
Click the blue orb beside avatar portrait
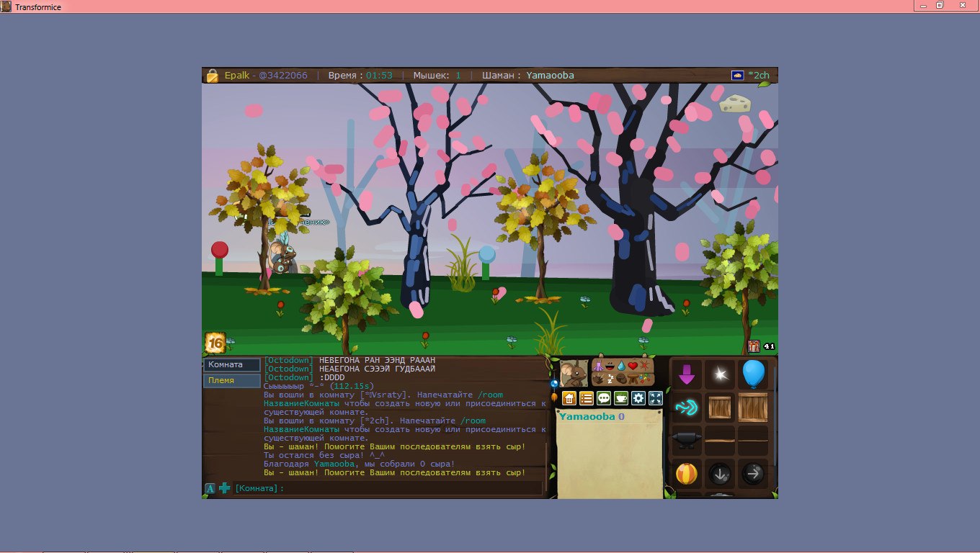pos(554,384)
